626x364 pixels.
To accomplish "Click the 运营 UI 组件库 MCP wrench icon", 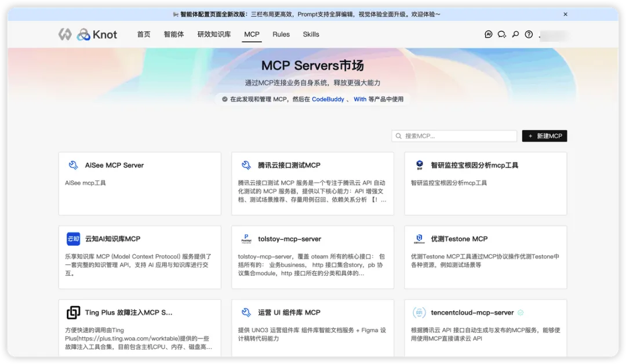I will (x=246, y=312).
